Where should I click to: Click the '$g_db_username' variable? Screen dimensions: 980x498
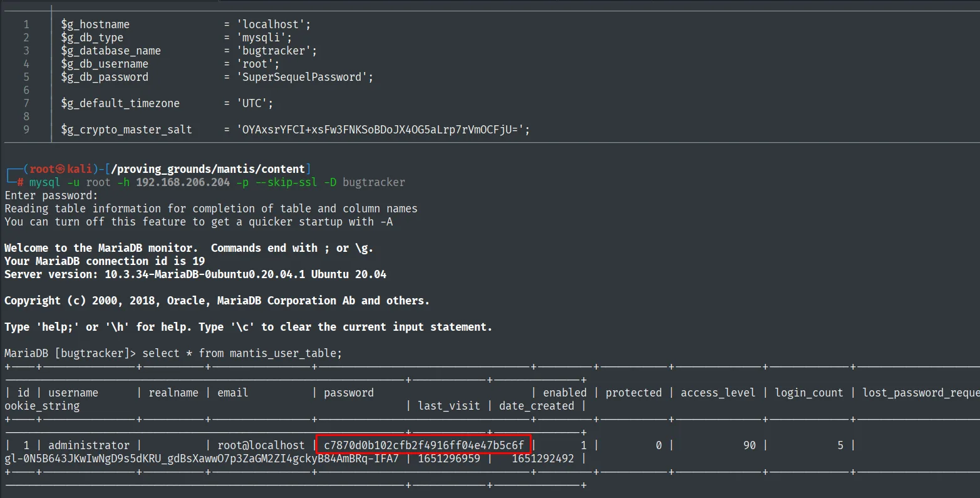pyautogui.click(x=105, y=64)
